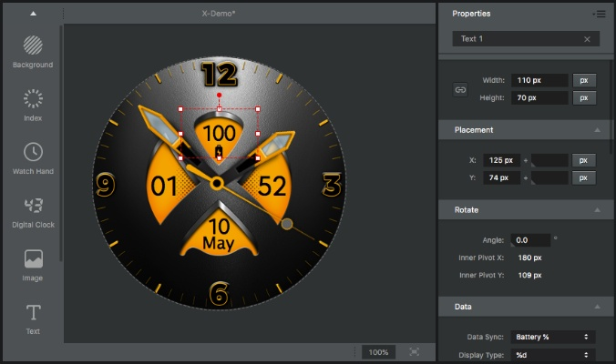Click the 100% zoom level field
Image resolution: width=616 pixels, height=364 pixels.
point(378,352)
